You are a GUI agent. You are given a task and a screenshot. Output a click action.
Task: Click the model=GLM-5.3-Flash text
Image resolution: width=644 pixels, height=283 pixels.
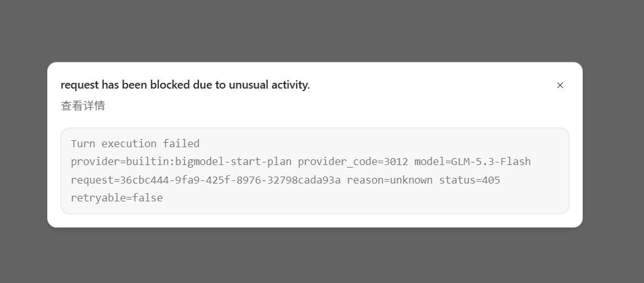pos(472,161)
